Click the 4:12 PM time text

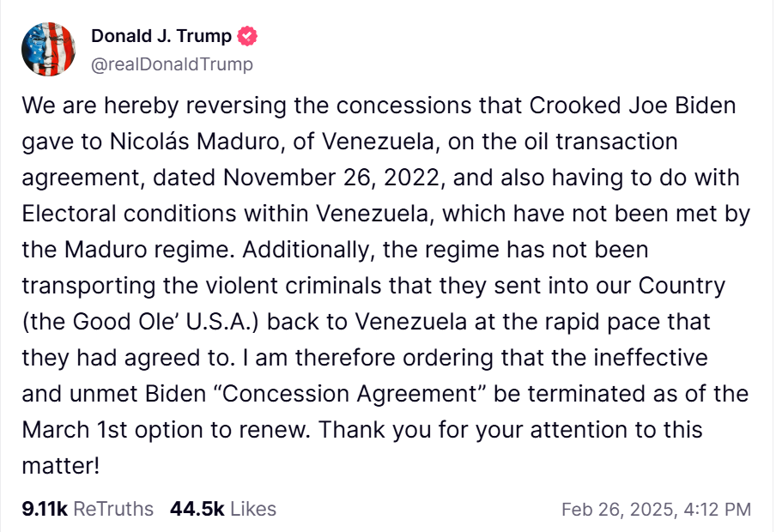point(718,510)
